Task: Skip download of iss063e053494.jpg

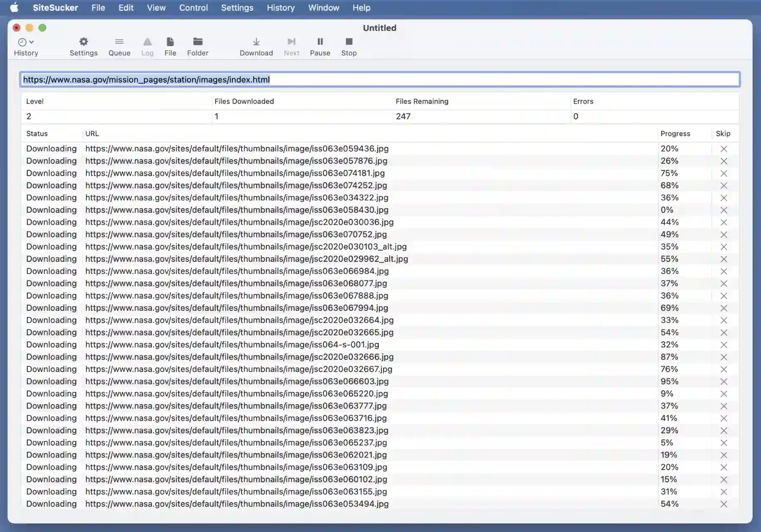Action: [724, 504]
